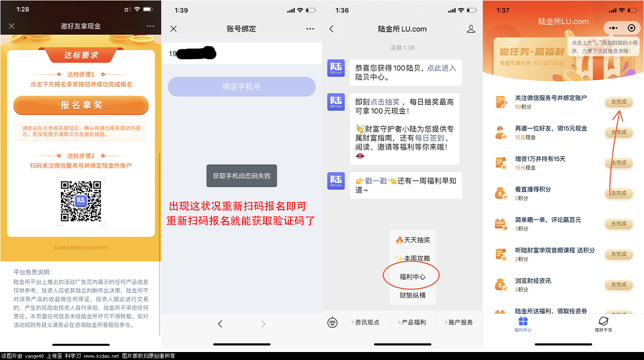Switch to keyboard input icon
The width and height of the screenshot is (644, 360).
(332, 323)
